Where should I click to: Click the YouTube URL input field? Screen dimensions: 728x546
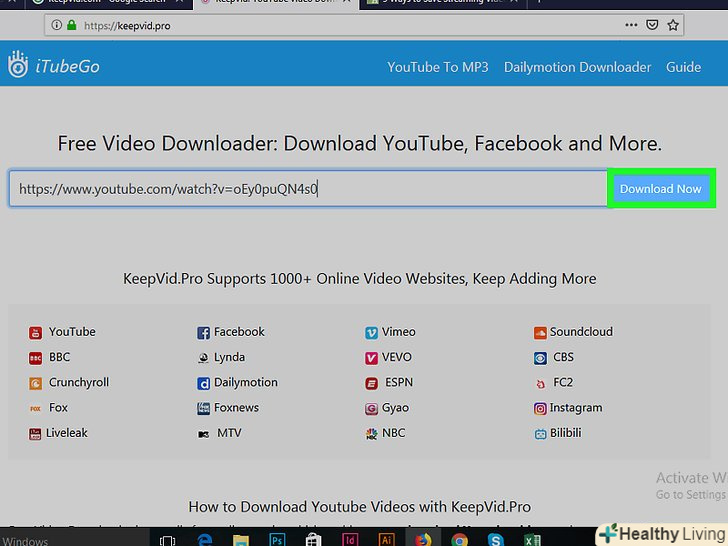point(308,188)
